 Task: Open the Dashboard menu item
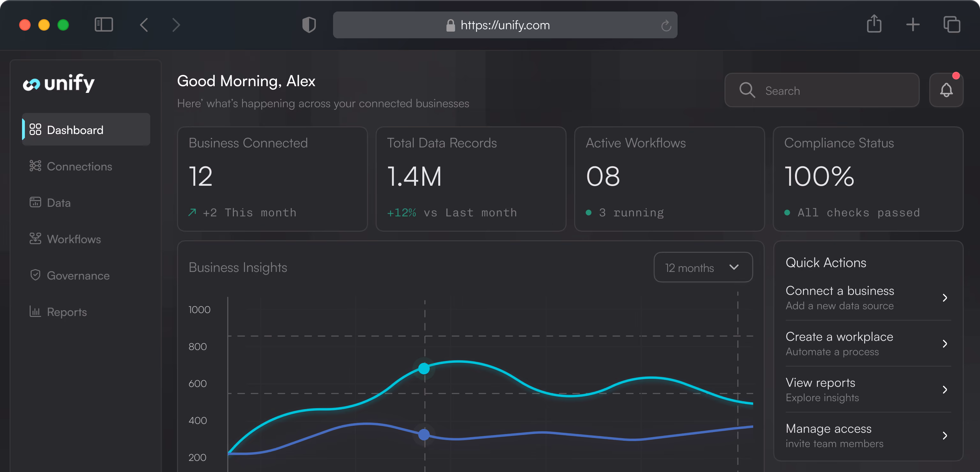tap(86, 130)
